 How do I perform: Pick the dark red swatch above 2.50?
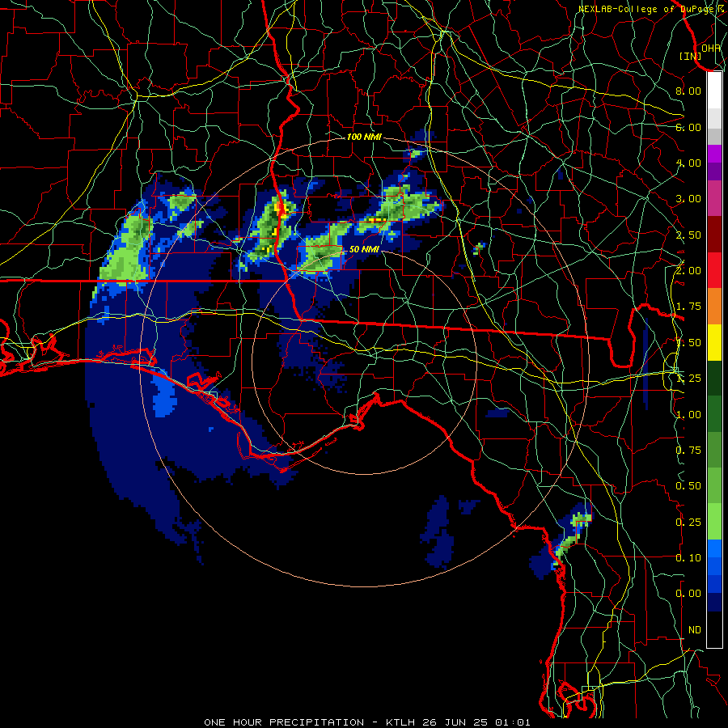click(x=714, y=235)
